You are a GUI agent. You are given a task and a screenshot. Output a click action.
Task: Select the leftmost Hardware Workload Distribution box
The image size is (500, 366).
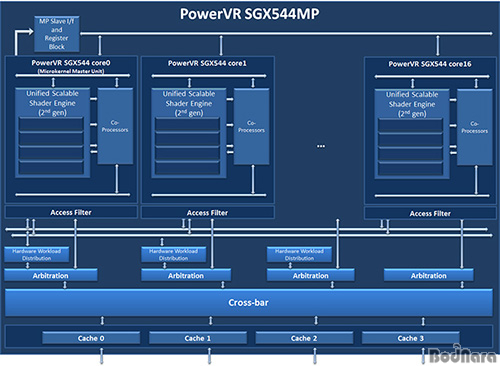coord(37,255)
